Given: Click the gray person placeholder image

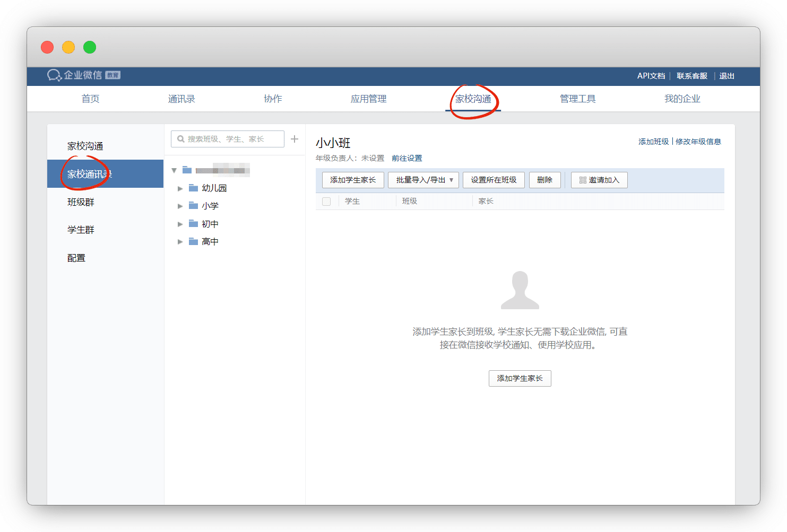Looking at the screenshot, I should (x=520, y=290).
